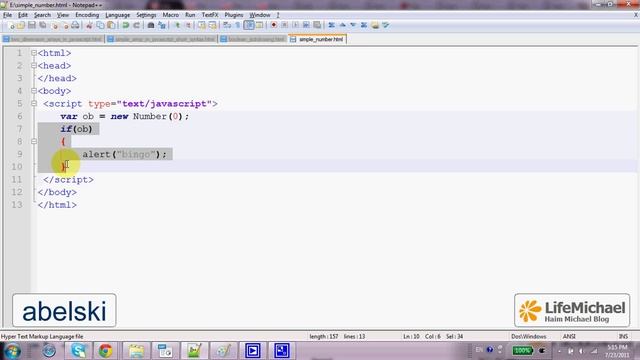Viewport: 640px width, 360px height.
Task: Start macro recording with the red dot icon
Action: pyautogui.click(x=274, y=25)
